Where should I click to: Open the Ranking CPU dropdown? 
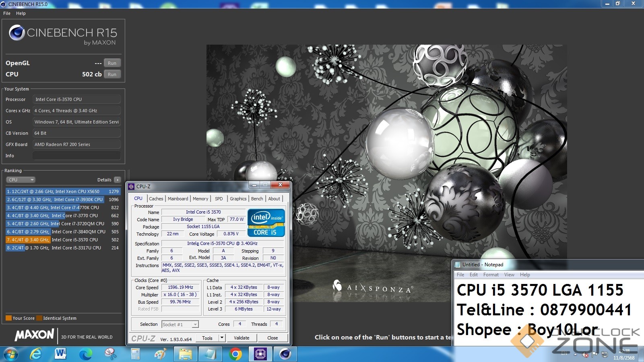click(21, 180)
